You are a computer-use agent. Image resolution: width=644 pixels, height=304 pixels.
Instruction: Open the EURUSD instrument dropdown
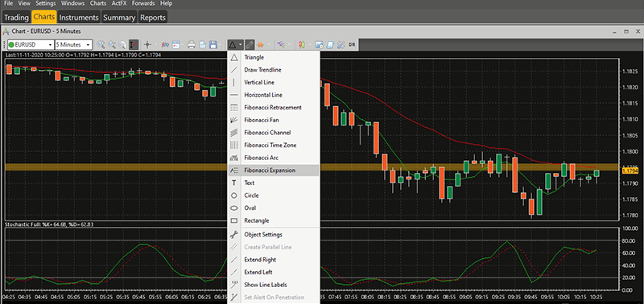(x=31, y=44)
